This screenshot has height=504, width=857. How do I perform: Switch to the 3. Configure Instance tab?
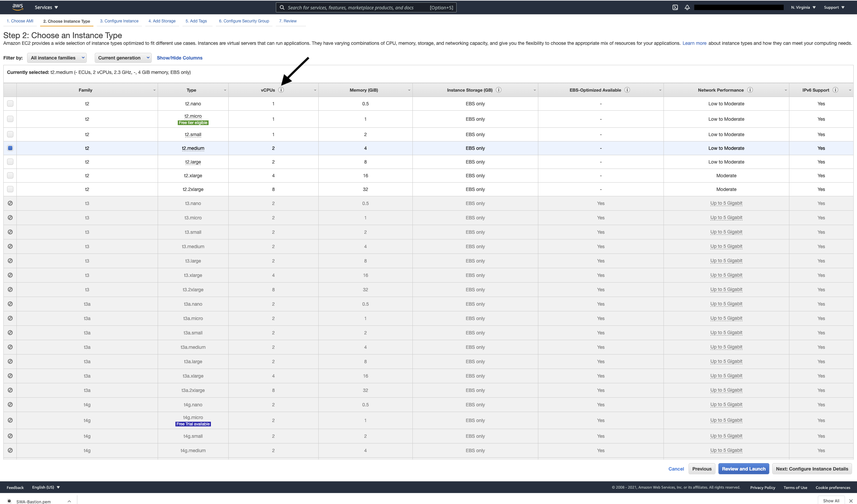(119, 21)
